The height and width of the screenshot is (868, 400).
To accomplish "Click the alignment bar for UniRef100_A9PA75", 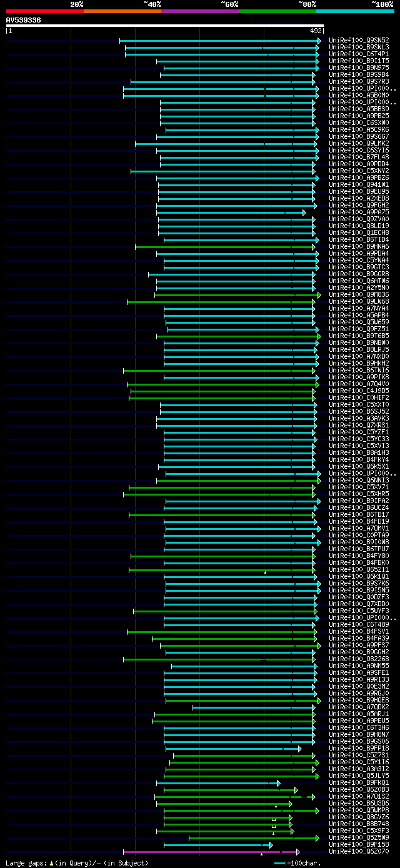I will 231,212.
